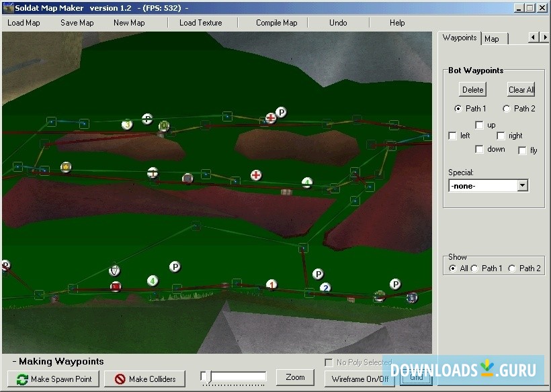Click Compile Map in the menu bar

[277, 23]
